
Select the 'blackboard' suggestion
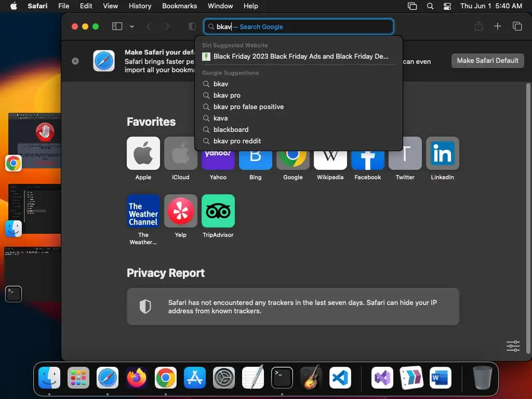tap(299, 129)
